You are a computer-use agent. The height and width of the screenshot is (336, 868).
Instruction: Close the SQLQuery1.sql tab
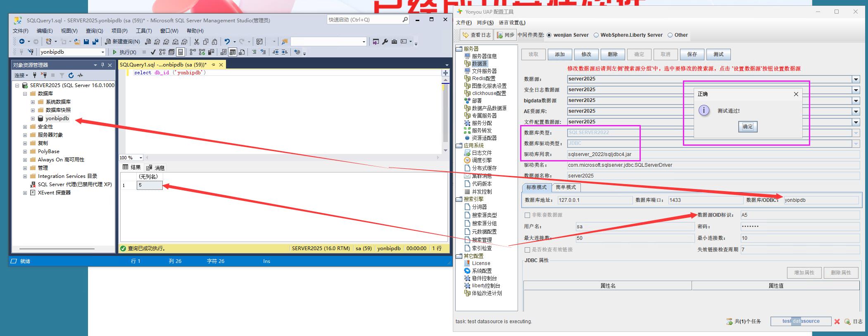coord(221,65)
